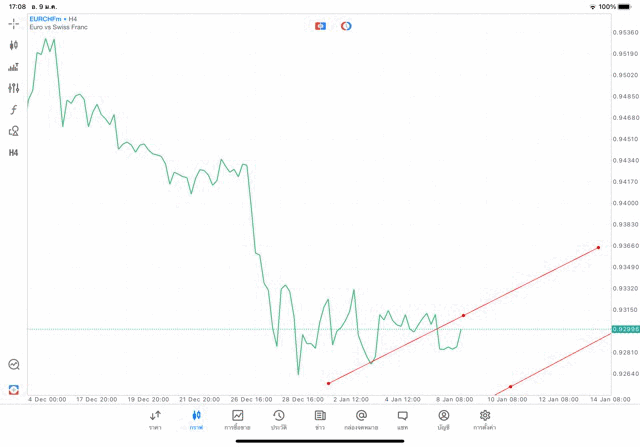
Task: Tap the red-blue square icon in bottom-left corner
Action: point(14,389)
